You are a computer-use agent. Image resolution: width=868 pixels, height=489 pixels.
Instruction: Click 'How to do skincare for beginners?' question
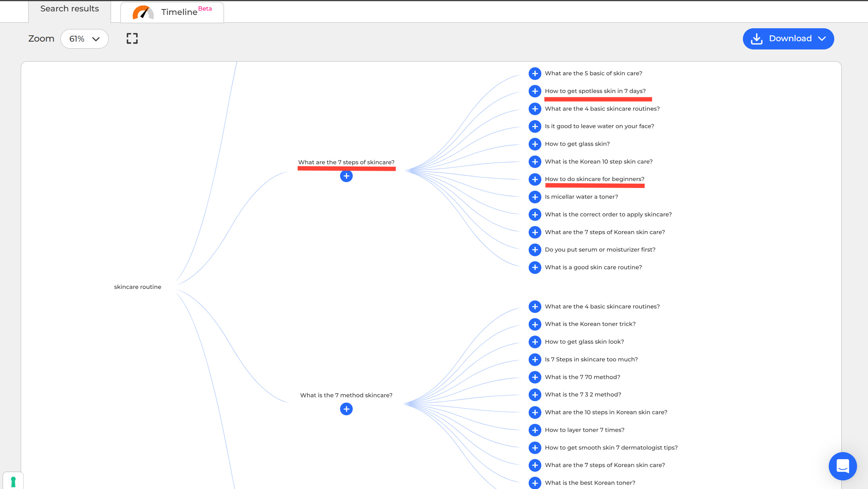click(x=594, y=179)
